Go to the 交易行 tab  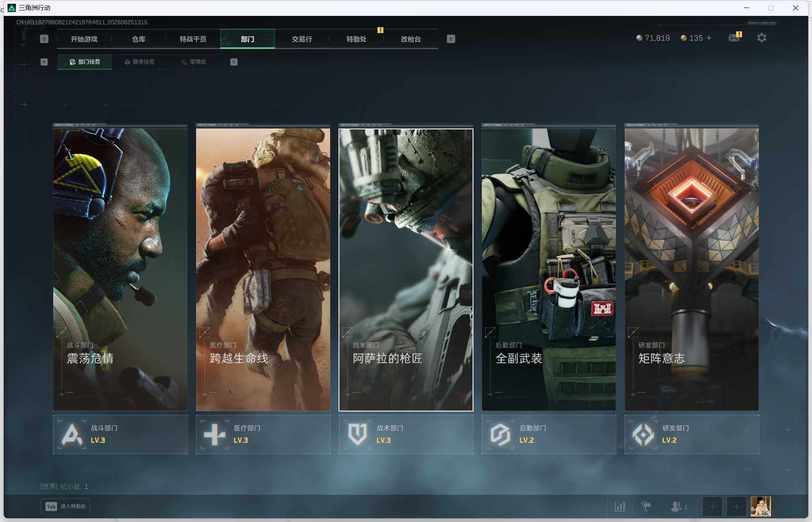tap(302, 39)
